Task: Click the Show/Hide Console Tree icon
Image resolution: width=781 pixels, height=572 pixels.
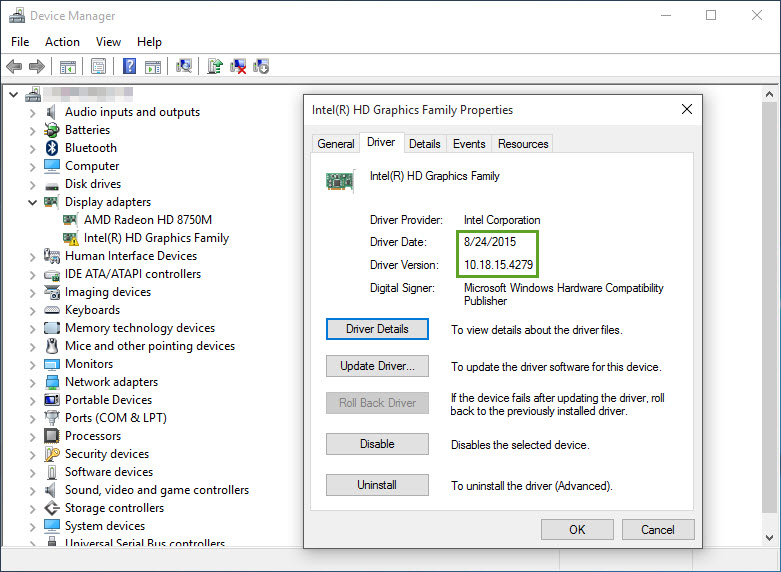Action: 68,66
